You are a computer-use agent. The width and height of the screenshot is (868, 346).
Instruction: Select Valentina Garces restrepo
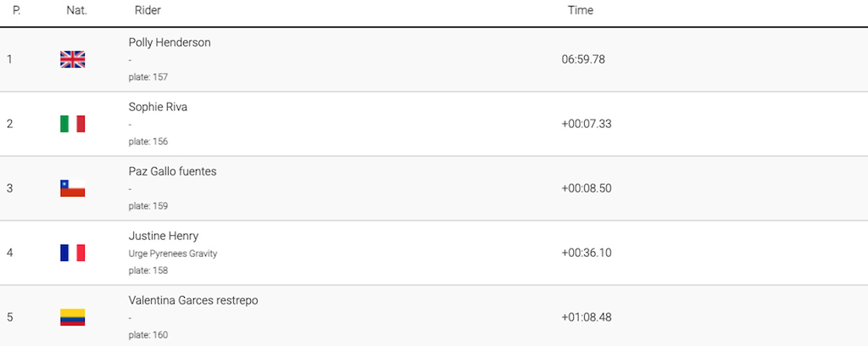click(193, 300)
